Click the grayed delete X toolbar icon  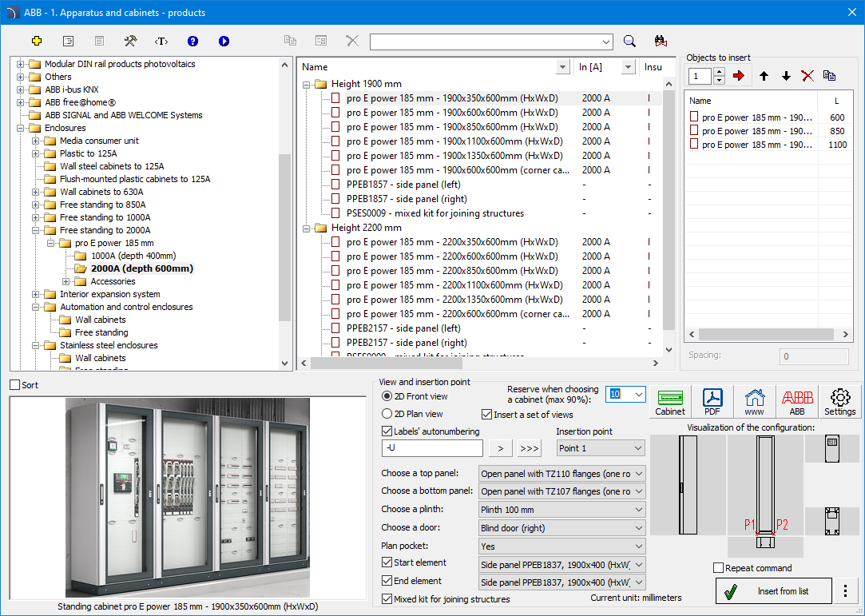[352, 41]
